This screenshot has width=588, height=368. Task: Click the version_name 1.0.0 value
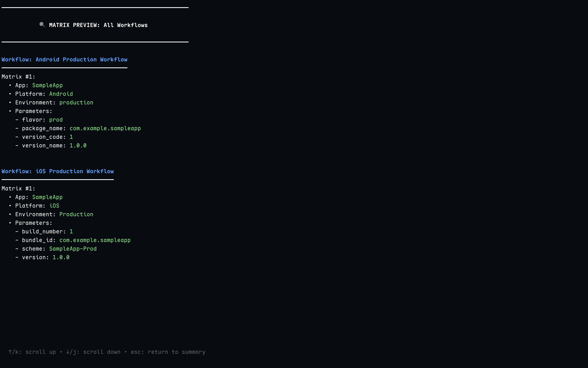click(78, 146)
